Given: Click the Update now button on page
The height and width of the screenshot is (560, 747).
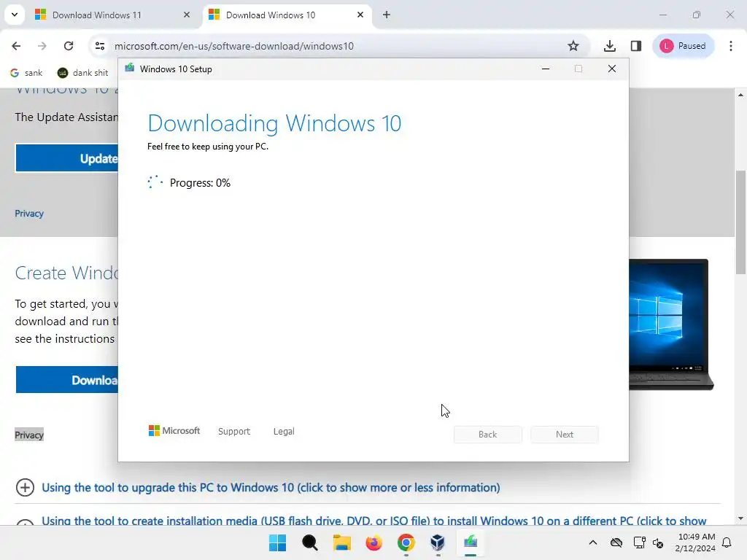Looking at the screenshot, I should (66, 158).
